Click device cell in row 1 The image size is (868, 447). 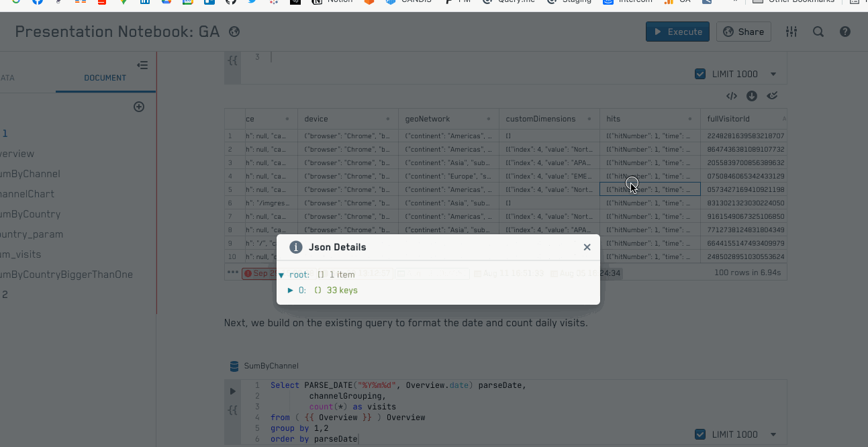pos(348,136)
